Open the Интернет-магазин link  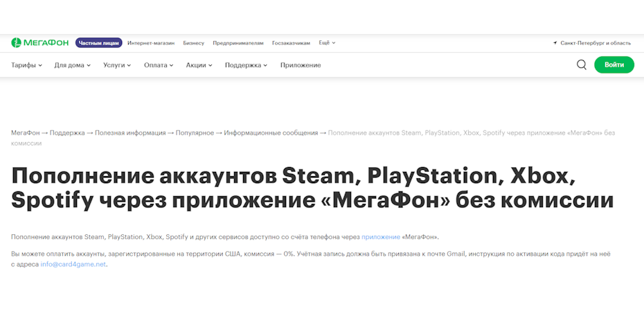(x=151, y=43)
